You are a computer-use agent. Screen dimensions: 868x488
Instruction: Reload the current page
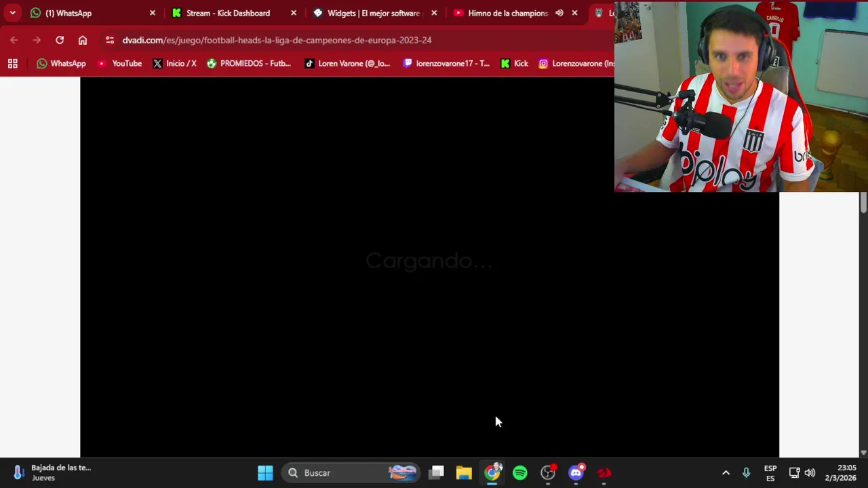pyautogui.click(x=60, y=40)
